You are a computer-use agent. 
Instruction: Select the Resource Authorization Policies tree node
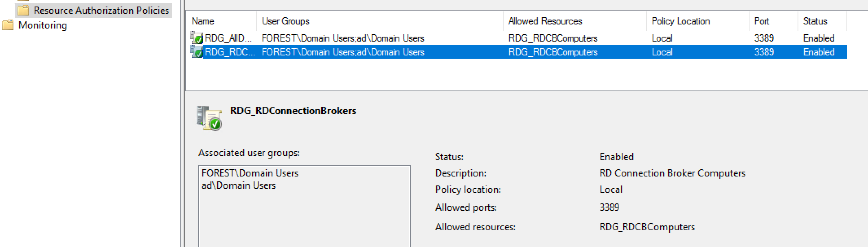pyautogui.click(x=101, y=10)
